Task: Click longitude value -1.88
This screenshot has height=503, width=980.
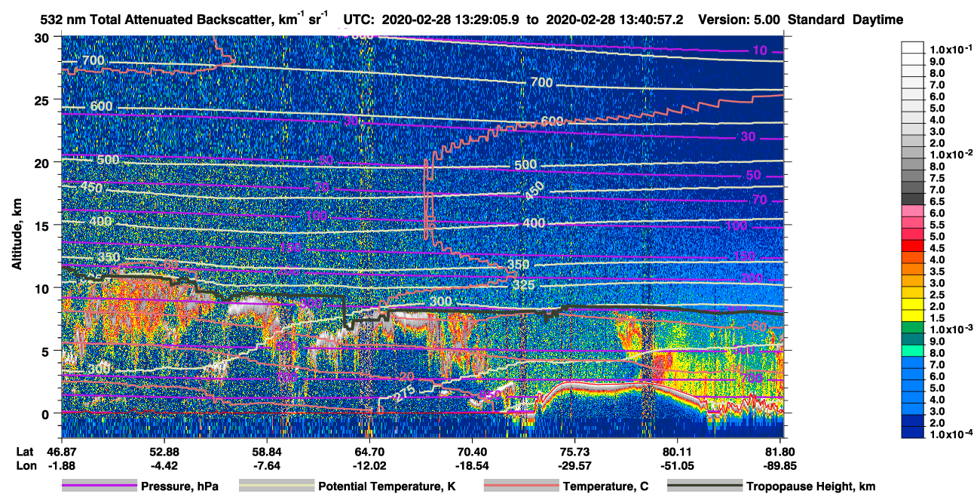Action: [62, 465]
